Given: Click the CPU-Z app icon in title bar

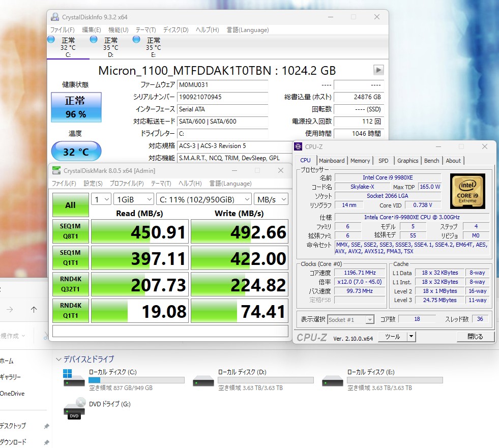Looking at the screenshot, I should [x=298, y=146].
